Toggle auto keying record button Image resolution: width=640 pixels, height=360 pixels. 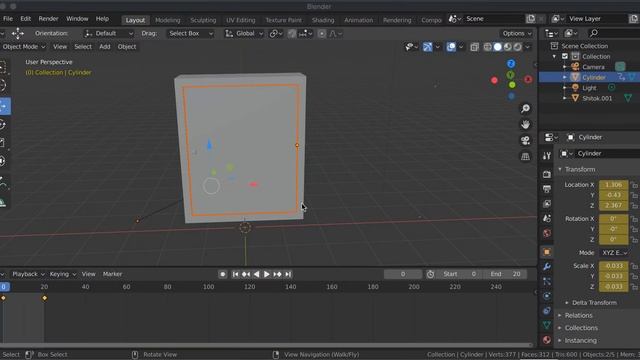(222, 274)
